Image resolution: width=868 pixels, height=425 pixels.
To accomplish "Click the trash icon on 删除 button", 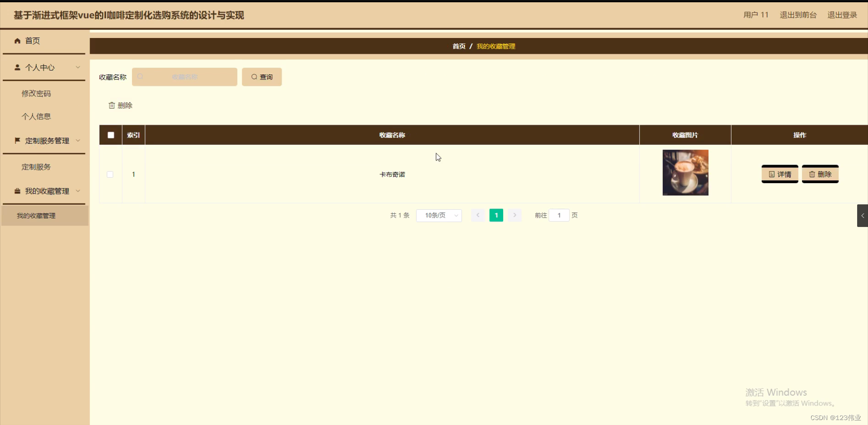I will (112, 105).
